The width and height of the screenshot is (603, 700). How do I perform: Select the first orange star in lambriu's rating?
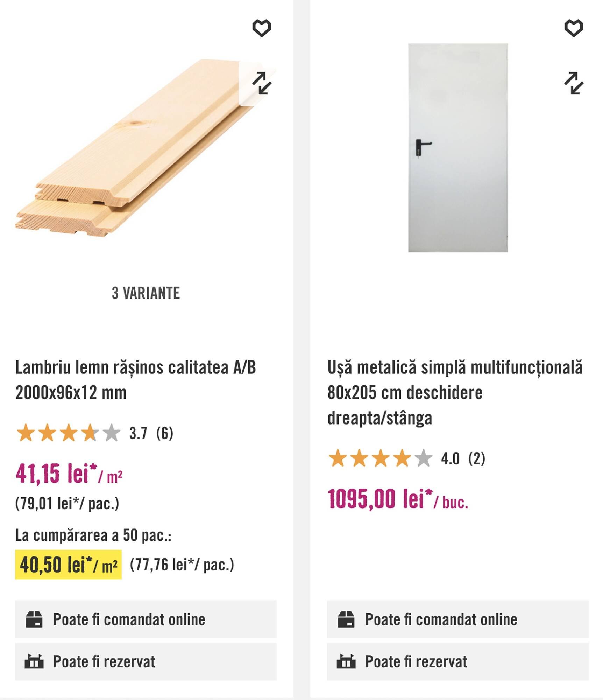(x=25, y=433)
